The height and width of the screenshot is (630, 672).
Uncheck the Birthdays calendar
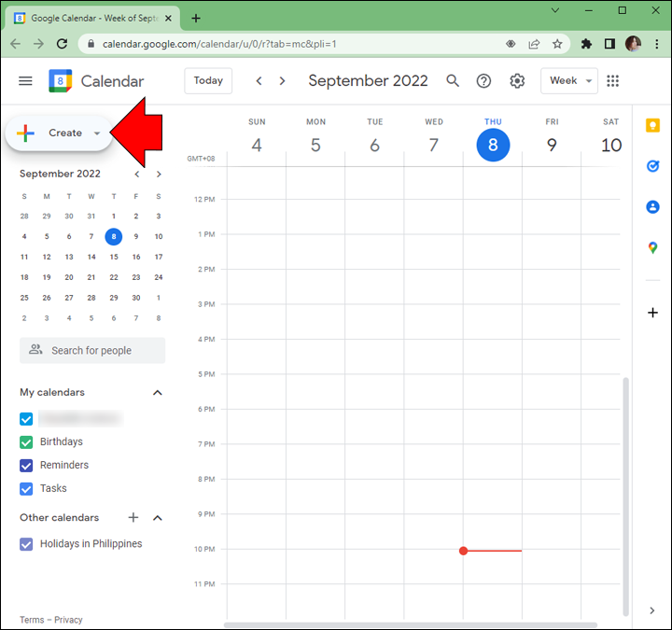[26, 442]
